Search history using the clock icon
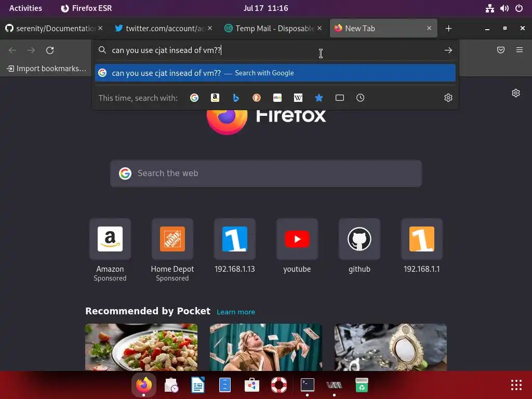 (x=361, y=98)
